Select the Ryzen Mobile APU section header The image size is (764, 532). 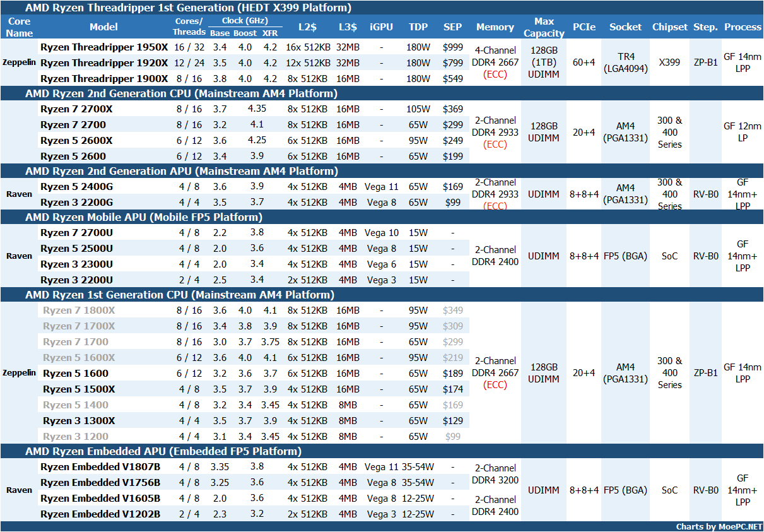(x=143, y=217)
